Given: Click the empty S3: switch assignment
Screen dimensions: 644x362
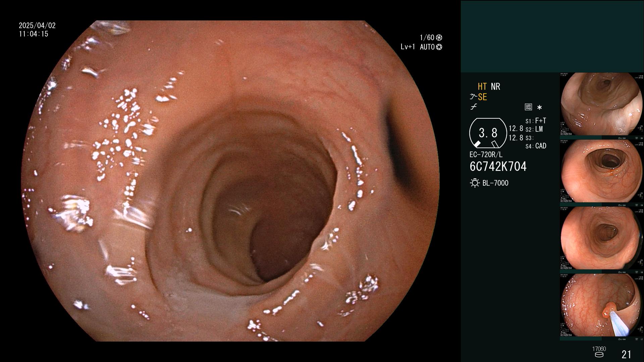Looking at the screenshot, I should tap(529, 138).
